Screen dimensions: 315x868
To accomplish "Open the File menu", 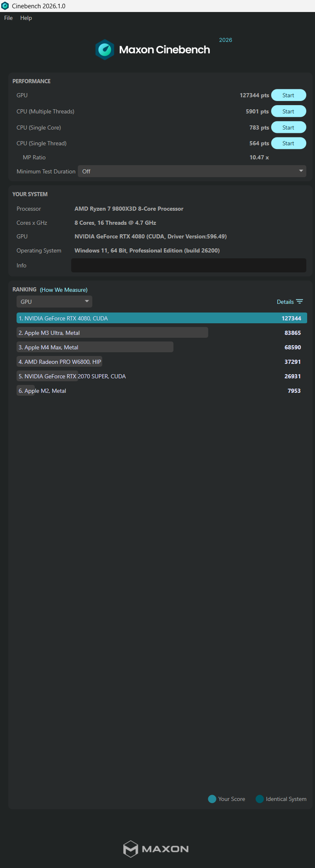I will click(x=8, y=18).
